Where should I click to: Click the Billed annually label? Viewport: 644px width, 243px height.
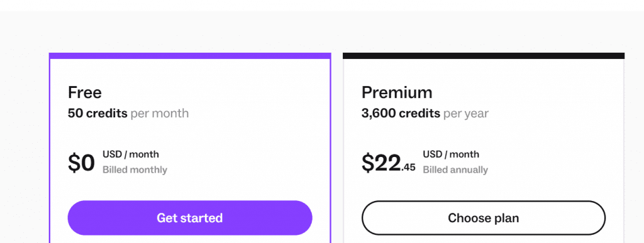click(x=455, y=170)
